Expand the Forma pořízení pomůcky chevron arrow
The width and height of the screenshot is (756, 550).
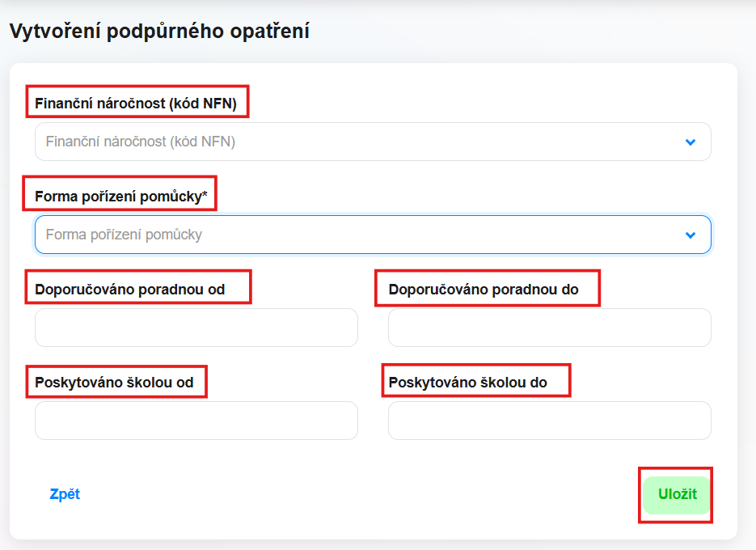(x=691, y=235)
